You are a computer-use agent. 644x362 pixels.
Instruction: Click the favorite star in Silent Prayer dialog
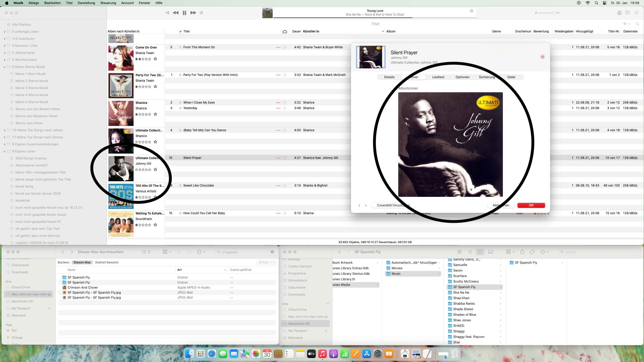click(542, 57)
